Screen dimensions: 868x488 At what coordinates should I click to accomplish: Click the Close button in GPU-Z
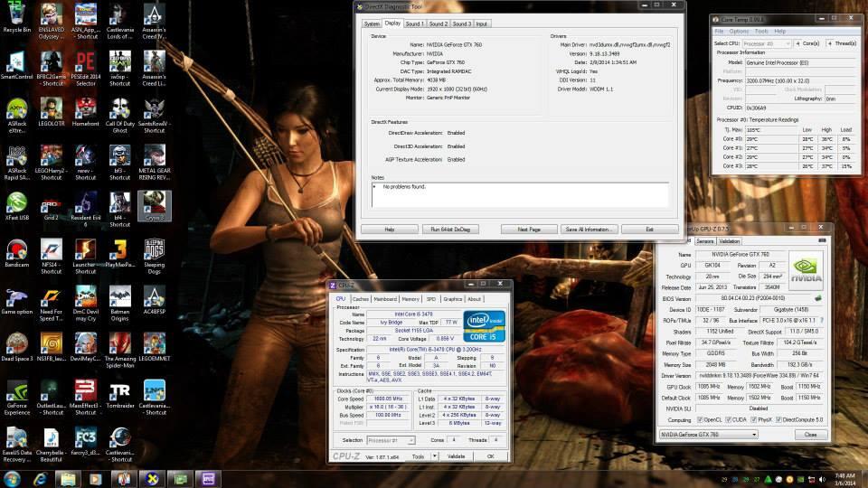[810, 435]
